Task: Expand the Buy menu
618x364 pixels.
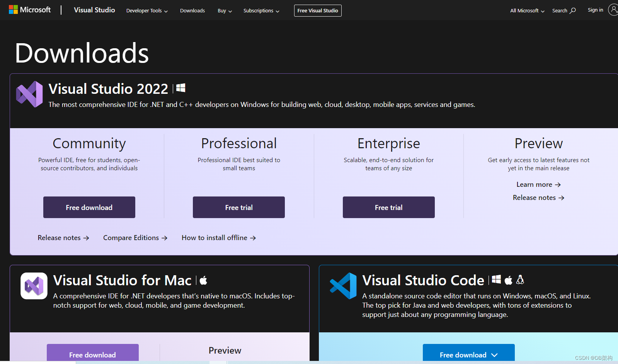Action: point(225,11)
